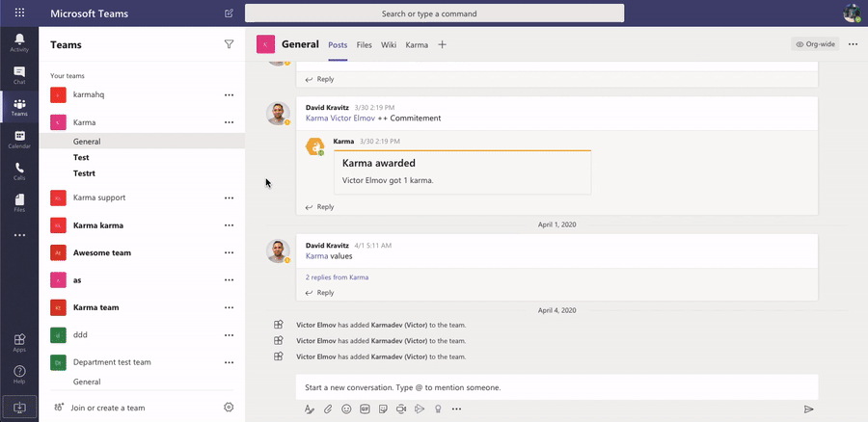
Task: Click the new chat compose icon
Action: click(229, 13)
